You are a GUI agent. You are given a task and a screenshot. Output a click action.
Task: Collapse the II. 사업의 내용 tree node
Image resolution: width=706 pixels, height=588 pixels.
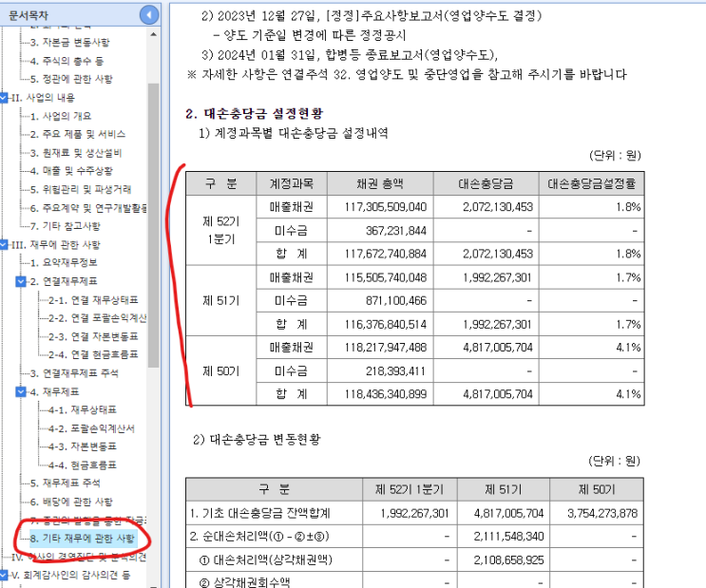pos(4,98)
